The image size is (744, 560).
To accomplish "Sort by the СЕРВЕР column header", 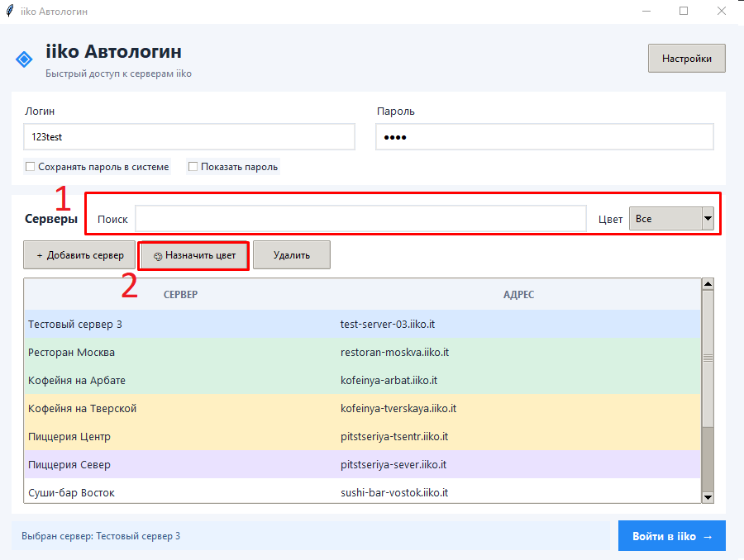I will (x=180, y=295).
